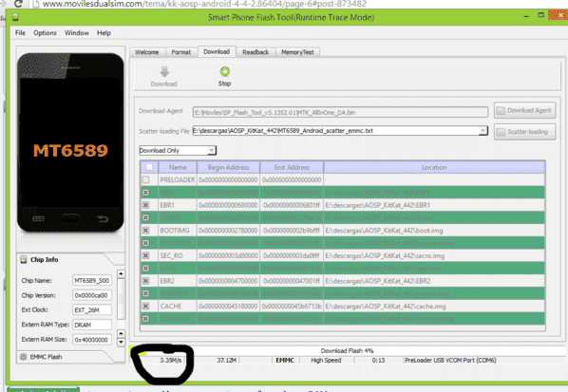Image resolution: width=568 pixels, height=392 pixels.
Task: Click Extern RAM Size stepper down arrow
Action: point(122,342)
